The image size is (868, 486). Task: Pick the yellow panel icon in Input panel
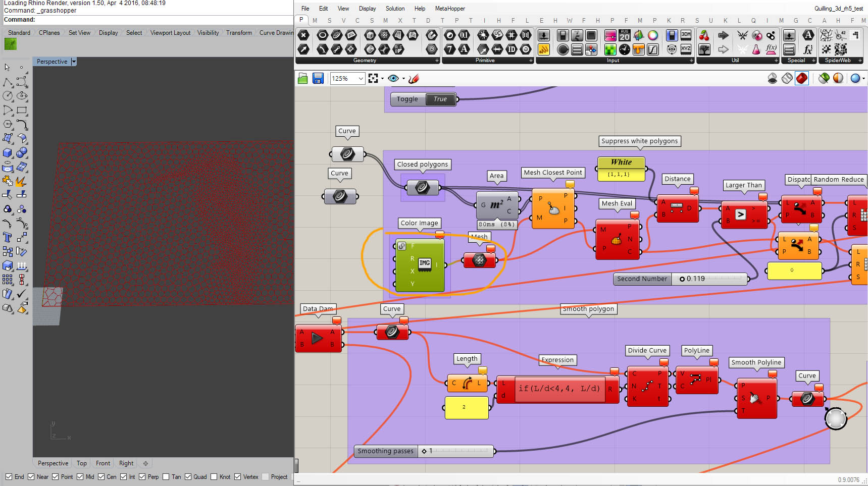pos(544,49)
